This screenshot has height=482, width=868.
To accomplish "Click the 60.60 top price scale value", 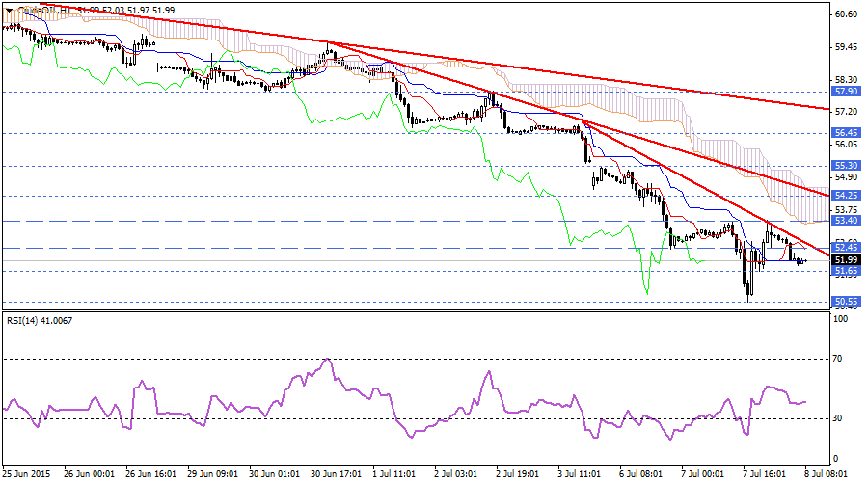I will (846, 14).
